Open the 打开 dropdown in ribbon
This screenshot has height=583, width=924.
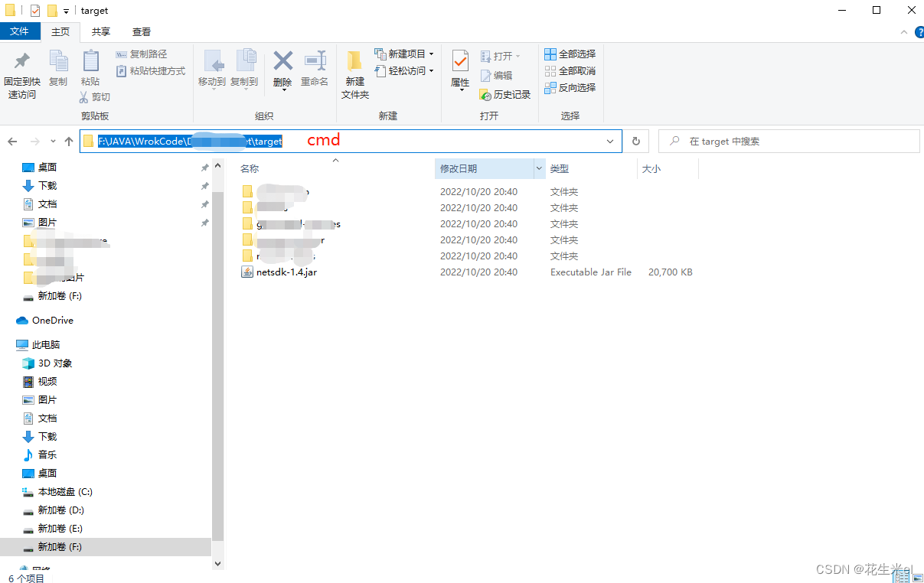[x=501, y=57]
